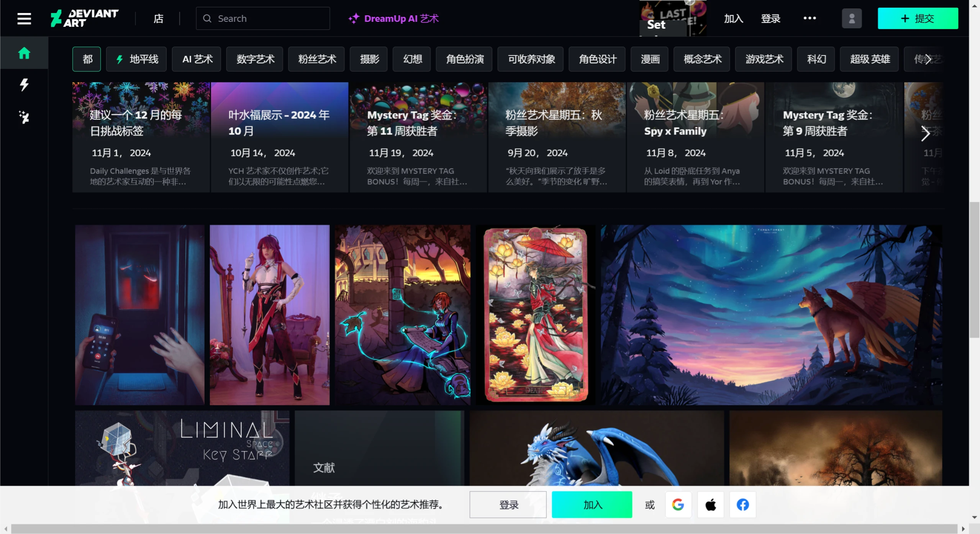980x534 pixels.
Task: Select the 都 category filter
Action: [87, 59]
